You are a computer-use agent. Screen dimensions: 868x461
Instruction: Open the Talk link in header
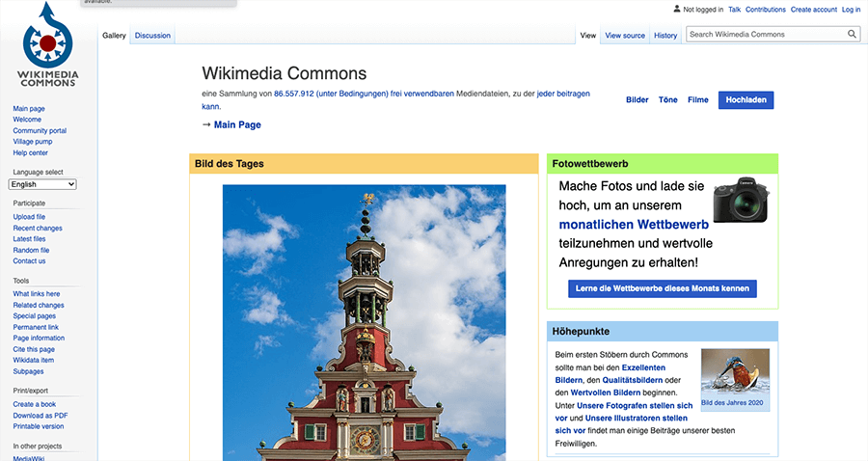click(x=735, y=10)
